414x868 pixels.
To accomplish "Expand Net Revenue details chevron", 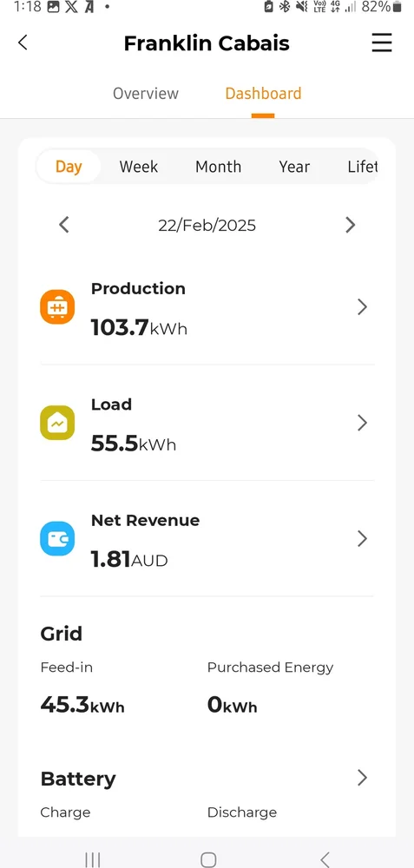I will (362, 539).
